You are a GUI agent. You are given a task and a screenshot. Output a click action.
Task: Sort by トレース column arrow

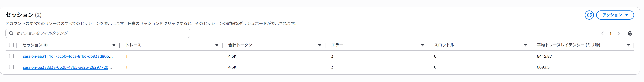pyautogui.click(x=217, y=45)
